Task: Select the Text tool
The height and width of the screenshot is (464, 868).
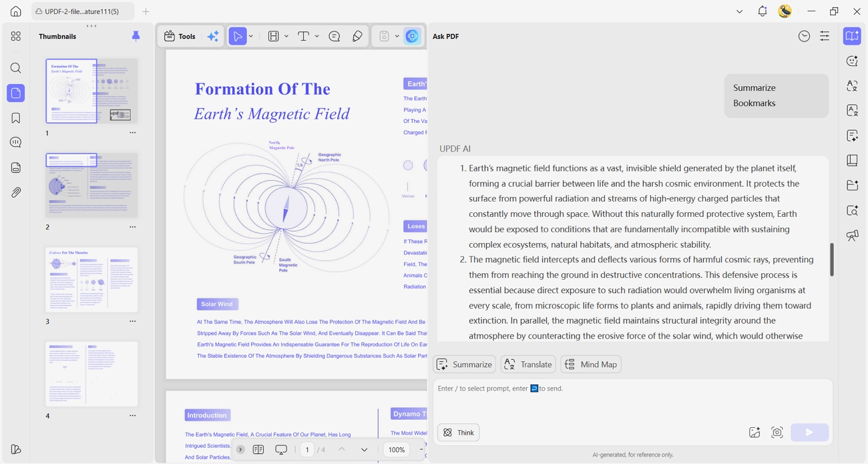Action: pos(303,36)
